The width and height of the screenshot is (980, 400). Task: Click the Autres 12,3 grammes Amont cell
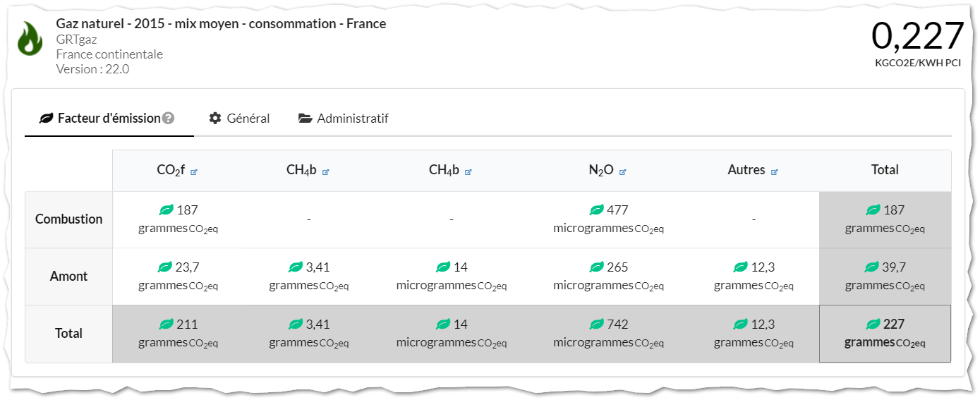click(754, 277)
